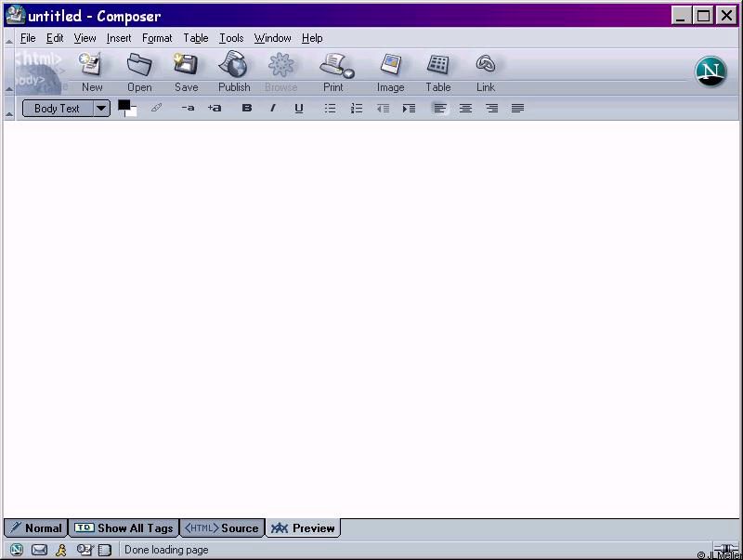Apply numbered list

click(357, 109)
